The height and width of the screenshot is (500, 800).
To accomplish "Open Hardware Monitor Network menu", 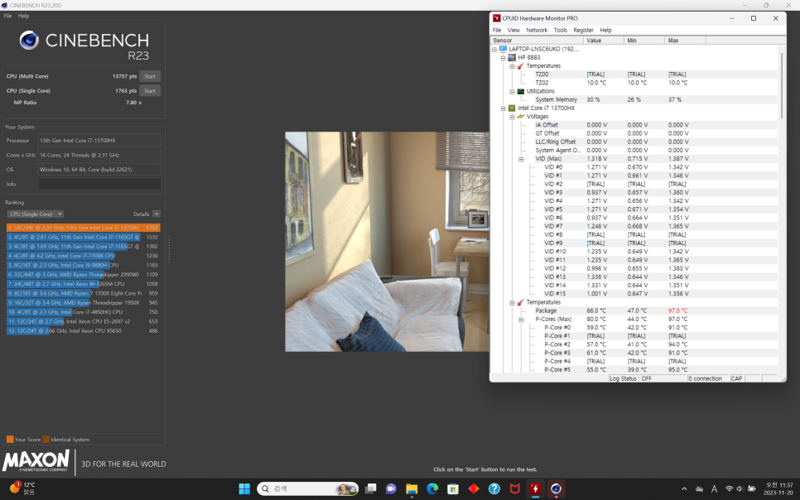I will pos(537,30).
